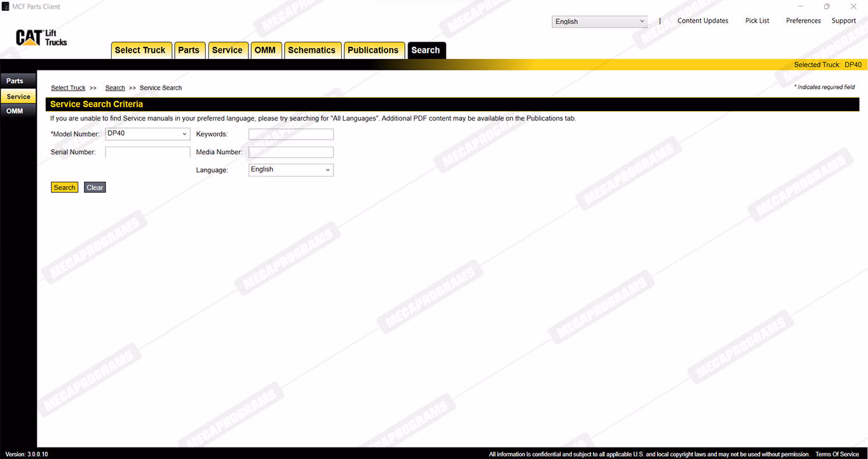Follow the Search breadcrumb link
The image size is (868, 459).
coord(115,88)
